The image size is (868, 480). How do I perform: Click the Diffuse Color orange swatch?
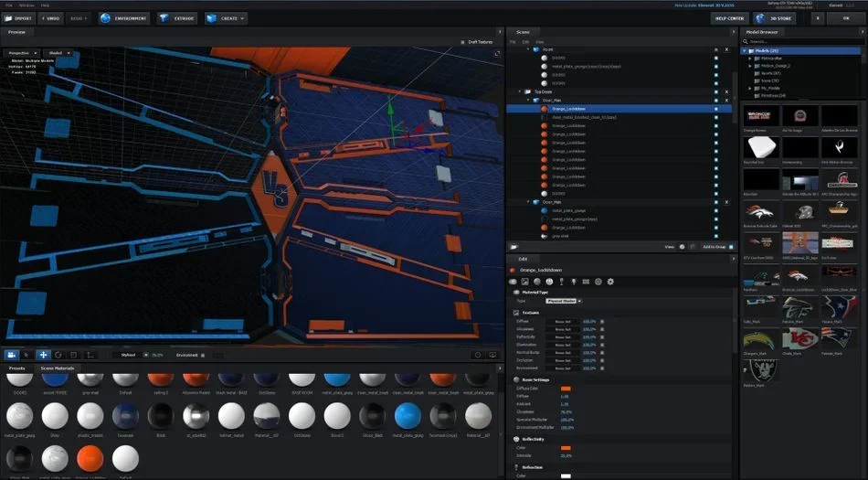[566, 389]
